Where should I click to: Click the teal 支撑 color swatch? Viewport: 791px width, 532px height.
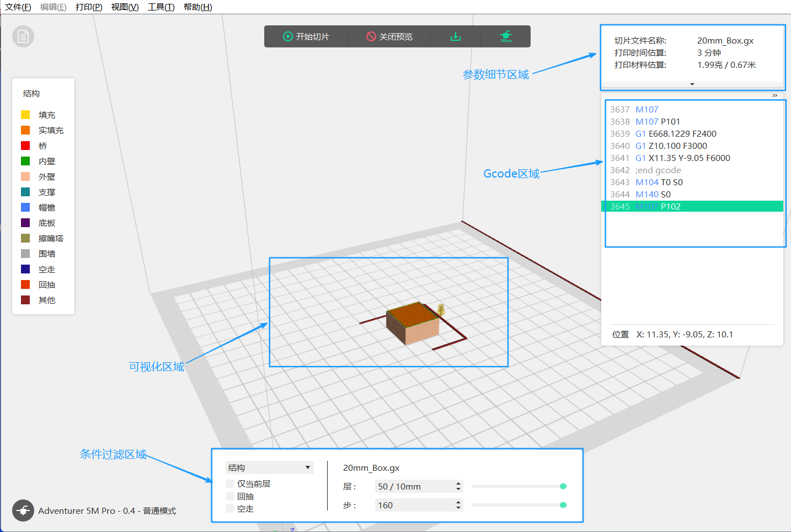25,192
